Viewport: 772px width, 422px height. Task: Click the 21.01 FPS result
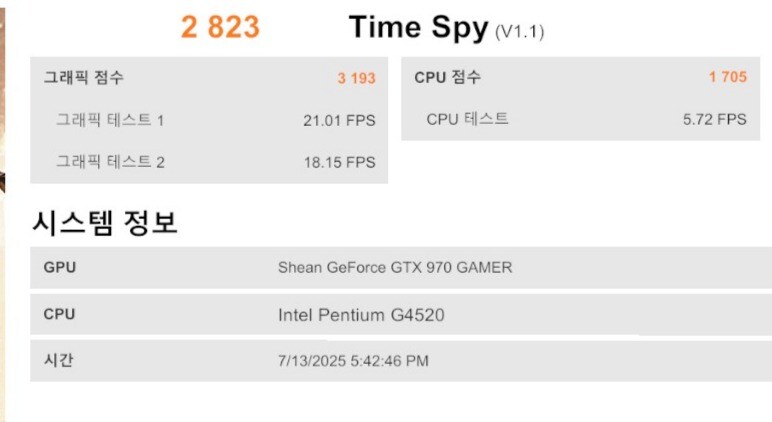click(339, 120)
